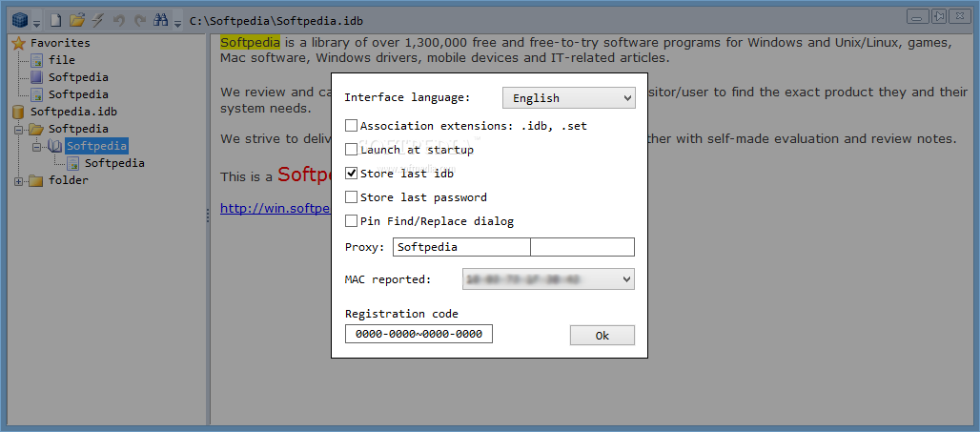Click the Proxy host field containing Softpedia
This screenshot has width=980, height=432.
tap(461, 247)
